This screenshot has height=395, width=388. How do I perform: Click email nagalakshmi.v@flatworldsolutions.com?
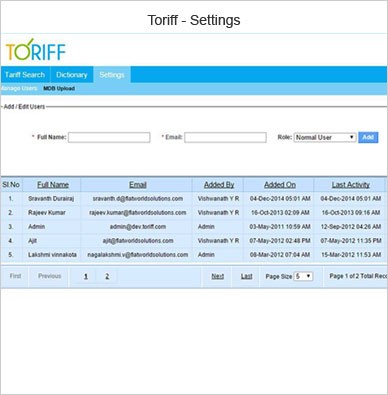(138, 255)
